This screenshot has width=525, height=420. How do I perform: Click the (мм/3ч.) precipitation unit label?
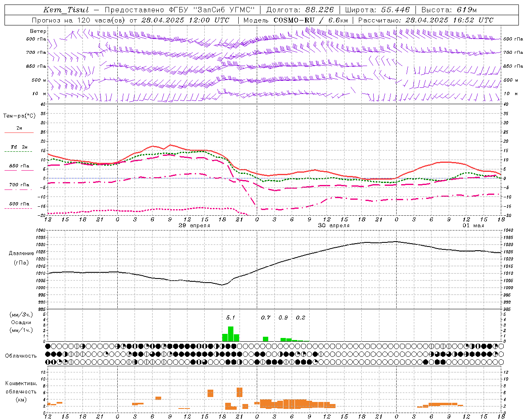pyautogui.click(x=21, y=315)
